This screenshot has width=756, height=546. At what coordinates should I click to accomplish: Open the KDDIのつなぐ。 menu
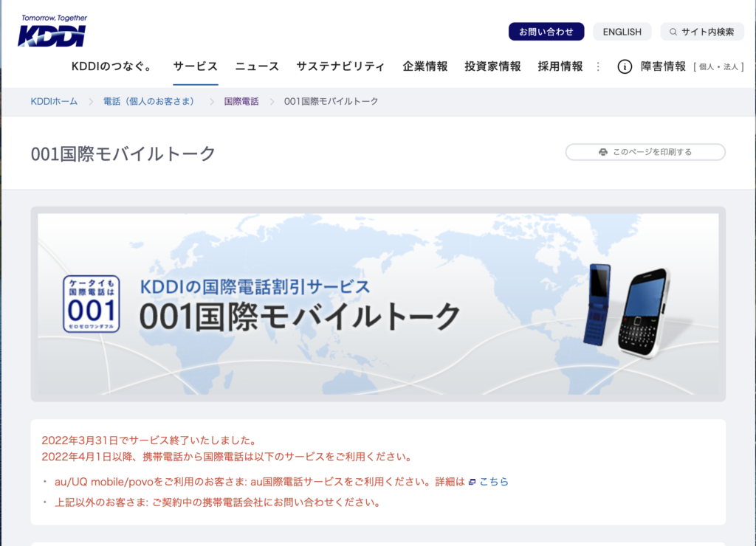point(111,66)
